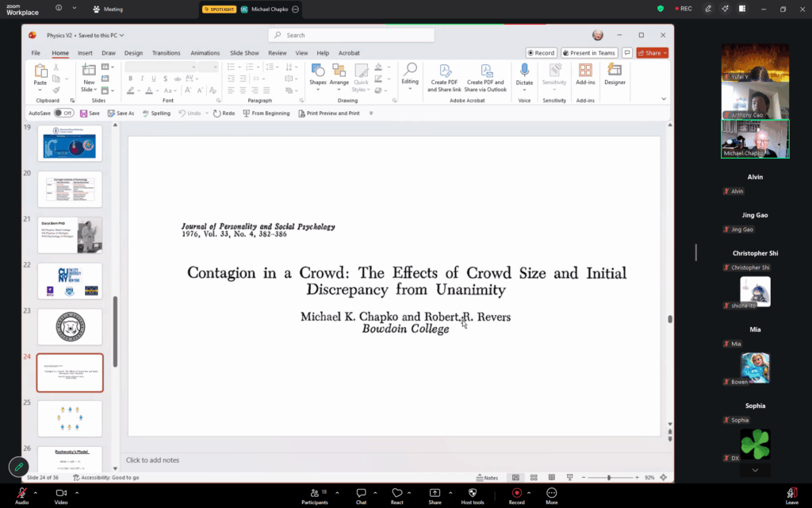The width and height of the screenshot is (812, 508).
Task: Toggle the Notes pane in status bar
Action: (487, 478)
